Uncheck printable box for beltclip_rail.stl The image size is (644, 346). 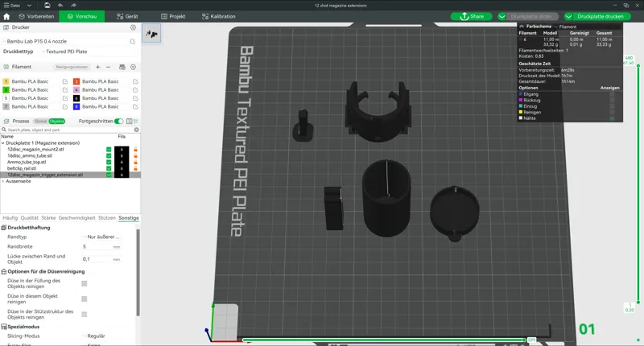pyautogui.click(x=109, y=168)
